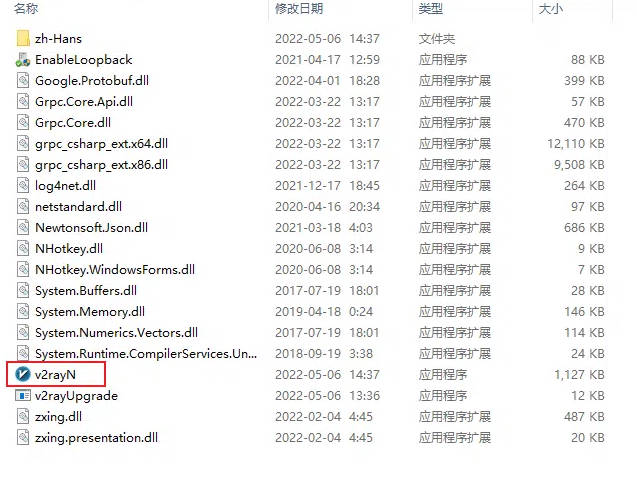The height and width of the screenshot is (485, 637).
Task: Click the zh-Hans folder icon
Action: click(23, 39)
